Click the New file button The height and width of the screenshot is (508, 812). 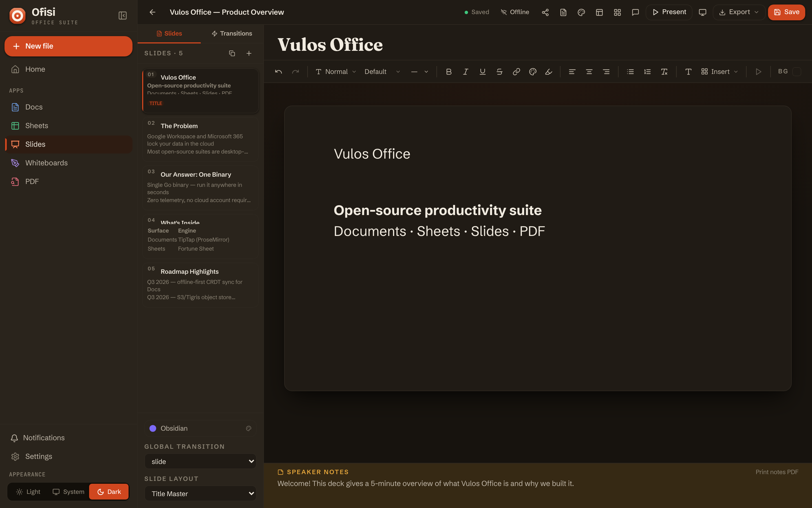(x=69, y=46)
